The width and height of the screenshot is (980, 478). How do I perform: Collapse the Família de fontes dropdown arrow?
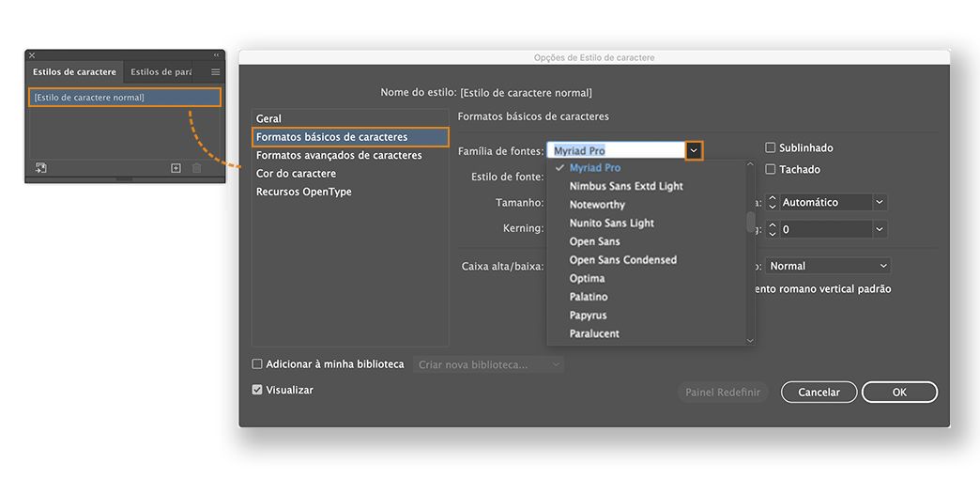[x=694, y=150]
